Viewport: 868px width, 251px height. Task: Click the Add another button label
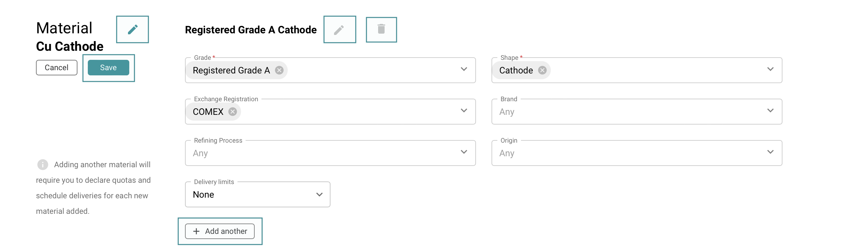click(x=226, y=232)
